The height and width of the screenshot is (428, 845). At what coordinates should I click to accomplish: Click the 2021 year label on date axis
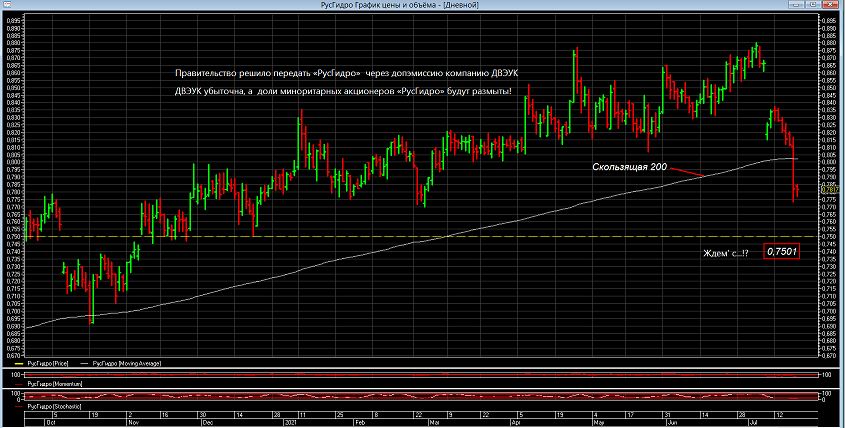[x=290, y=423]
